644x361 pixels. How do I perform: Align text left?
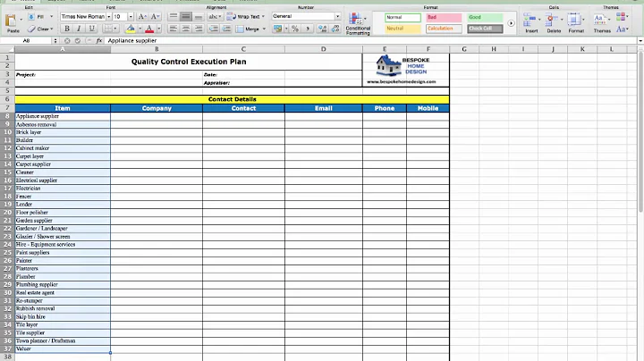[x=174, y=29]
